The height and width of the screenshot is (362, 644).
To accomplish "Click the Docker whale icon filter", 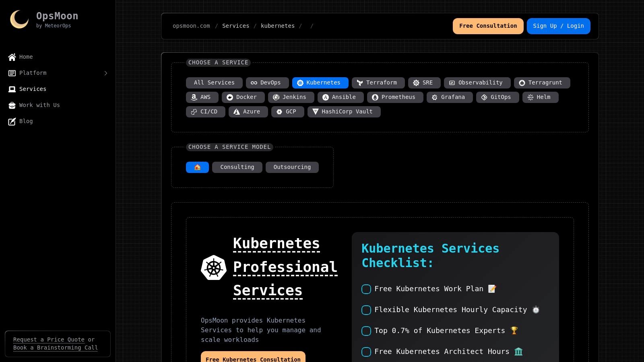I will click(229, 97).
